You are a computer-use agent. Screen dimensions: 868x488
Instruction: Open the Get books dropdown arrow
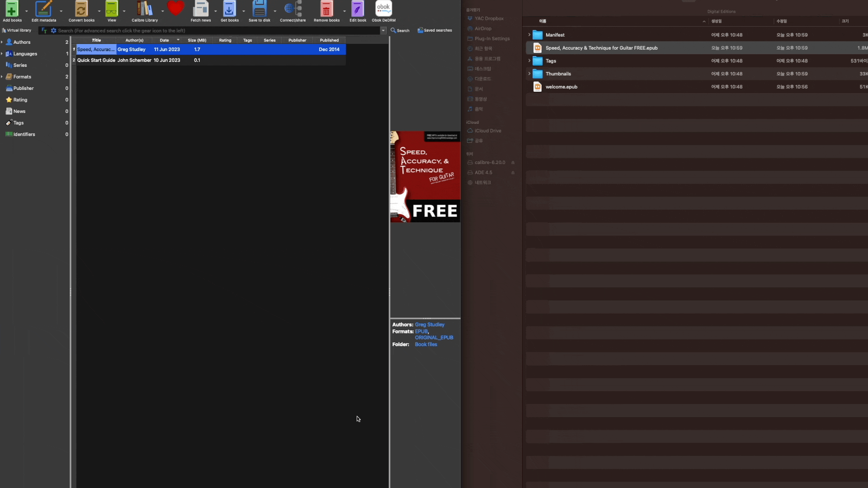[244, 11]
